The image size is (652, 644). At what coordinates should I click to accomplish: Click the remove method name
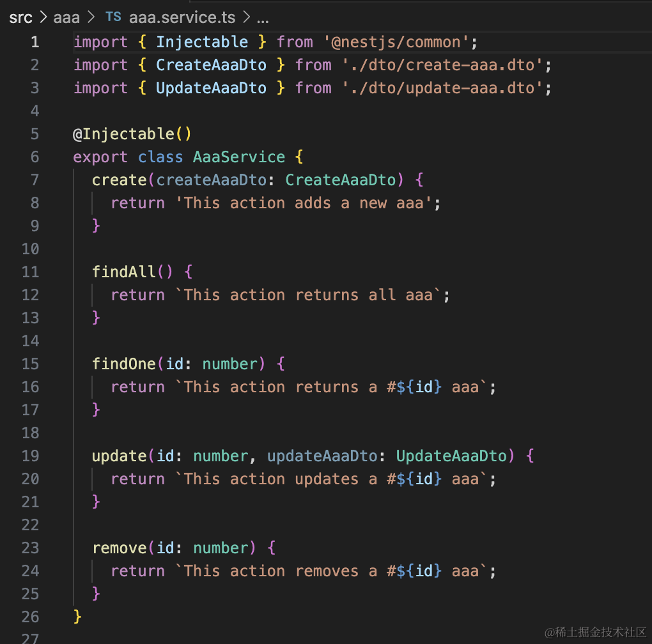click(x=120, y=548)
